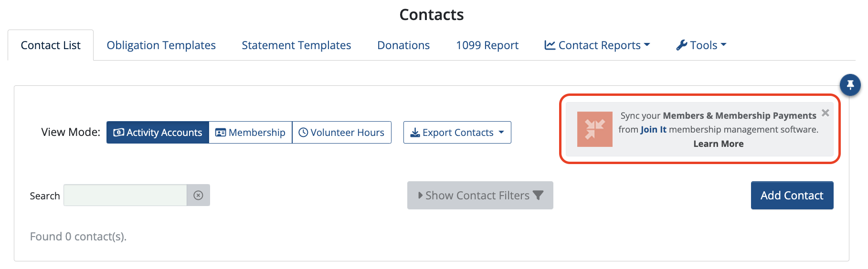Switch view mode to Volunteer Hours

341,133
